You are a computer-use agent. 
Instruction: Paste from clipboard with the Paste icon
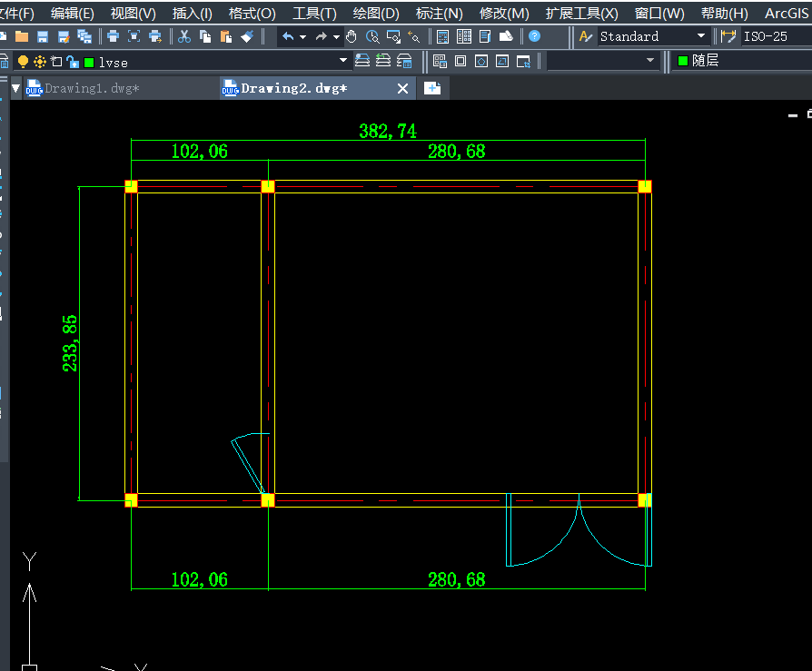click(226, 36)
